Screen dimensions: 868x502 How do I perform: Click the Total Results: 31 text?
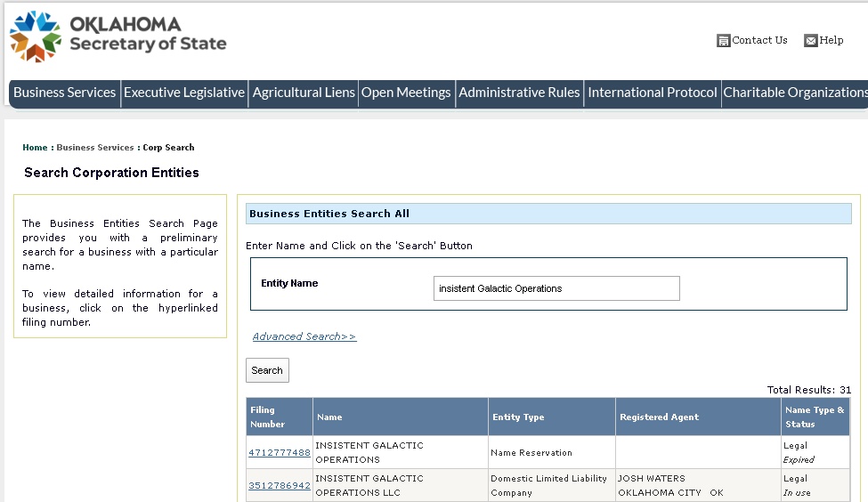click(x=808, y=390)
